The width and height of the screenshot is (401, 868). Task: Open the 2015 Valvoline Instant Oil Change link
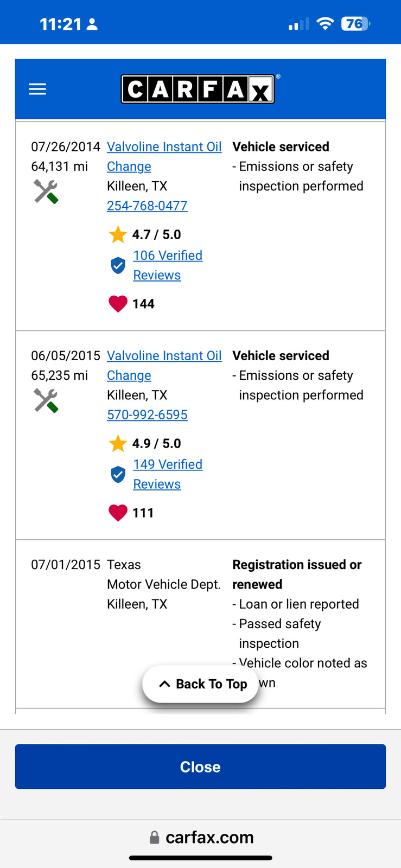pyautogui.click(x=164, y=356)
